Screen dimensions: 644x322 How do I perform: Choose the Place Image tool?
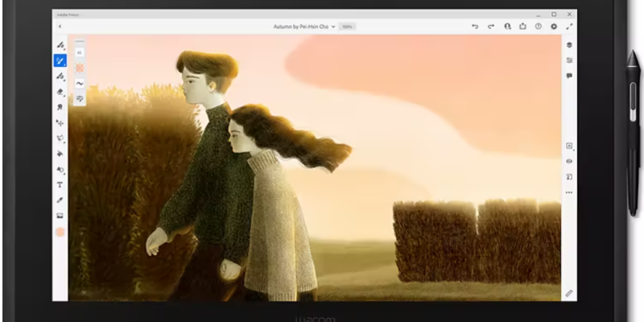coord(60,216)
